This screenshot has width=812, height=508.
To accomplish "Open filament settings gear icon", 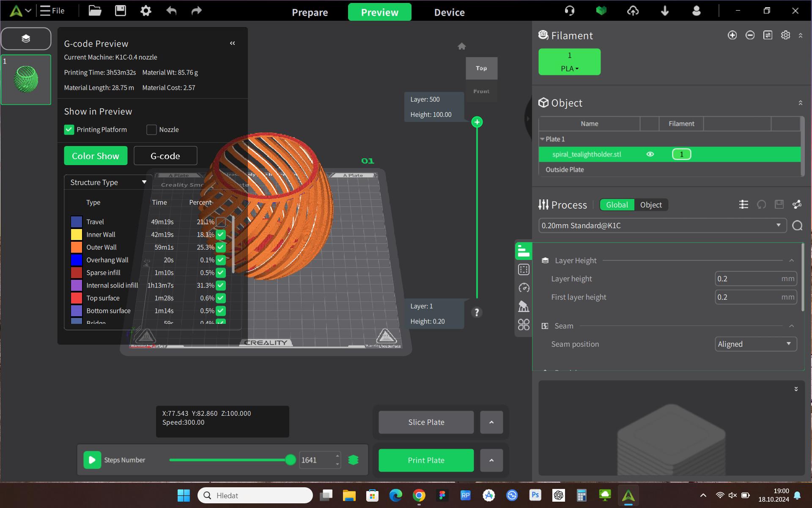I will (x=785, y=35).
